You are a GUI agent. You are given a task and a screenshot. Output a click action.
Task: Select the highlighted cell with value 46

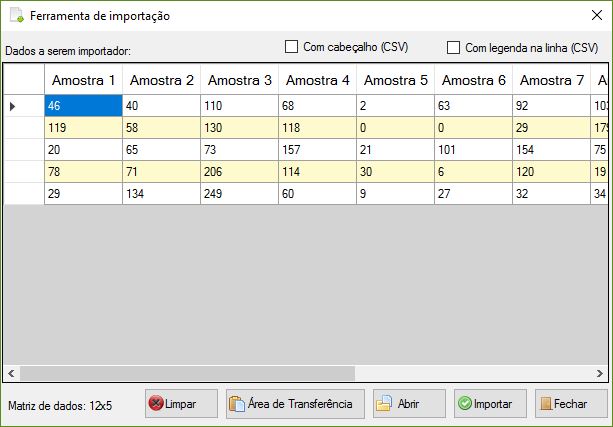click(83, 105)
